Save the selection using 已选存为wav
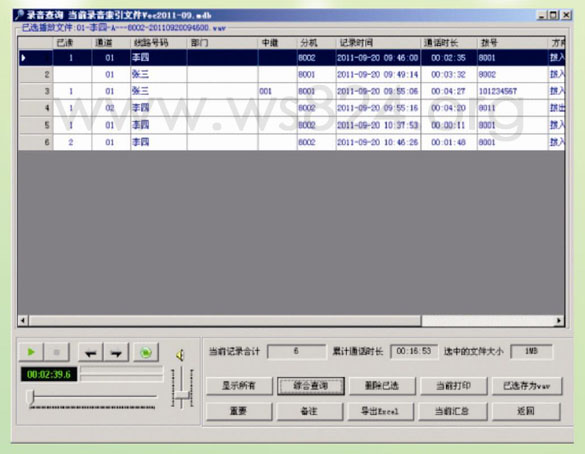 point(526,385)
